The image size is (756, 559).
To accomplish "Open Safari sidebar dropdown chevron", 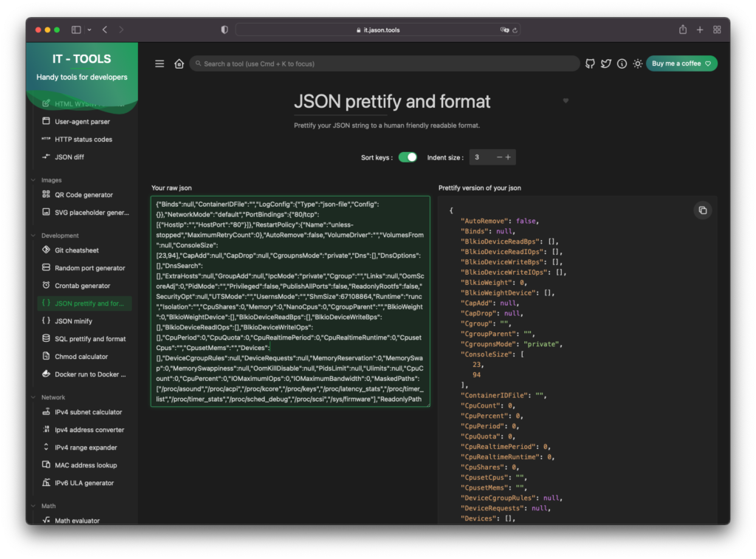I will click(x=89, y=30).
